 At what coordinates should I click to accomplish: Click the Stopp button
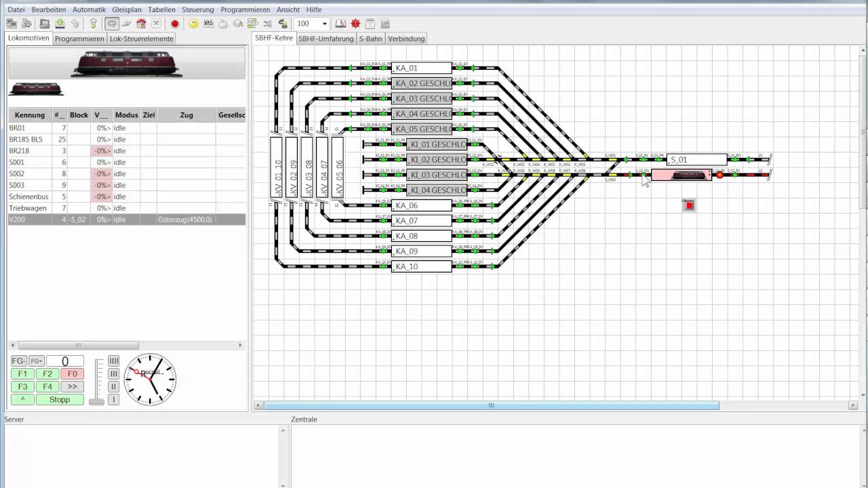pos(60,399)
